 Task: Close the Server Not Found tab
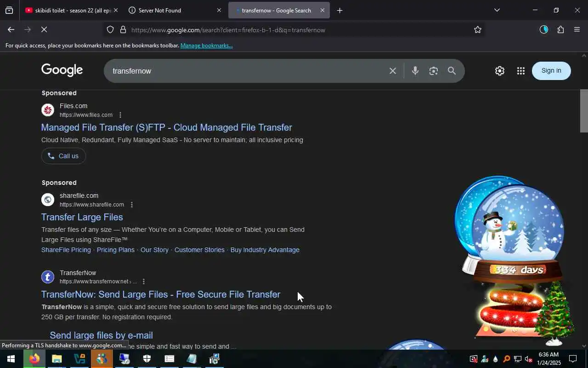219,10
